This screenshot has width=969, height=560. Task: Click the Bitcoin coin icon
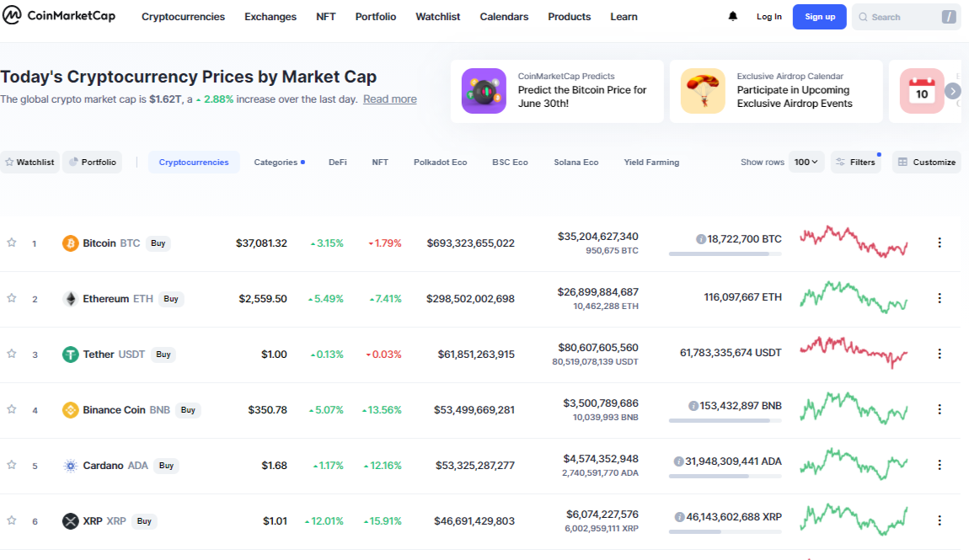click(71, 243)
